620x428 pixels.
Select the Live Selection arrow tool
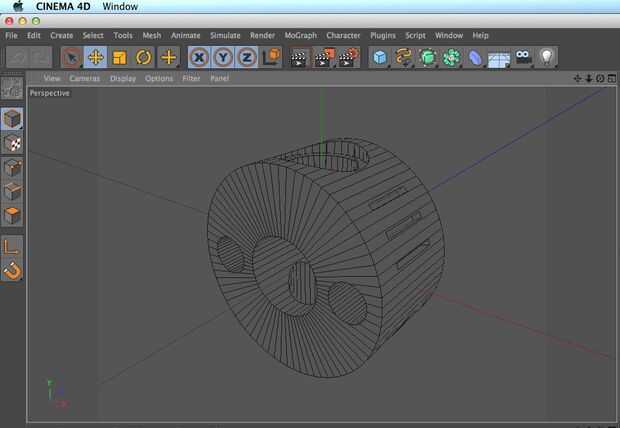[72, 57]
